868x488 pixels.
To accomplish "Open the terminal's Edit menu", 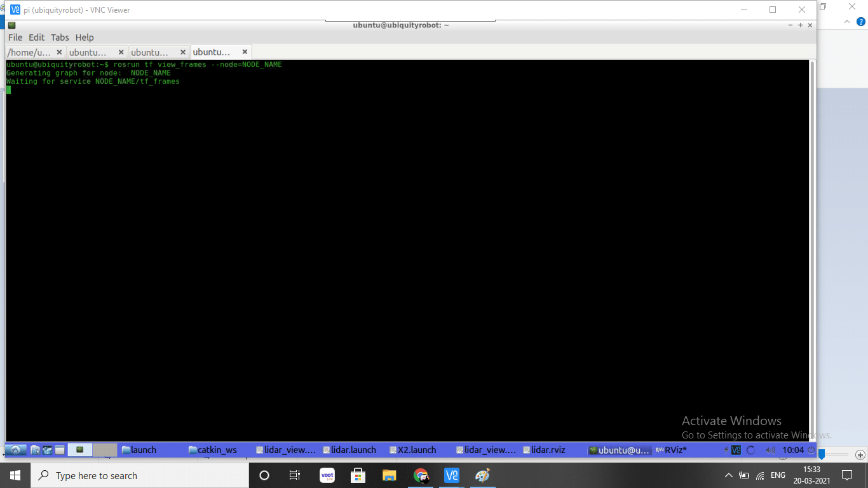I will (36, 37).
